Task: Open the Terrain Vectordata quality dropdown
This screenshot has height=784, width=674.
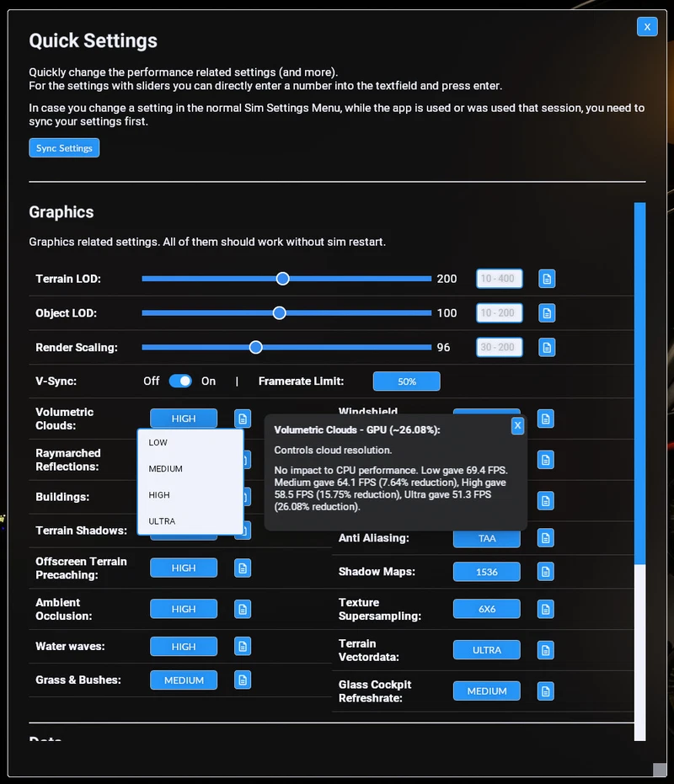Action: [486, 649]
